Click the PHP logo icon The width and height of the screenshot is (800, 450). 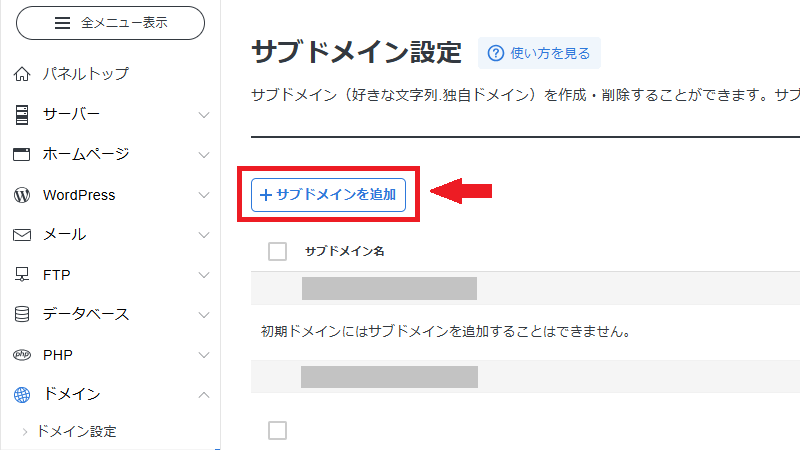(22, 354)
